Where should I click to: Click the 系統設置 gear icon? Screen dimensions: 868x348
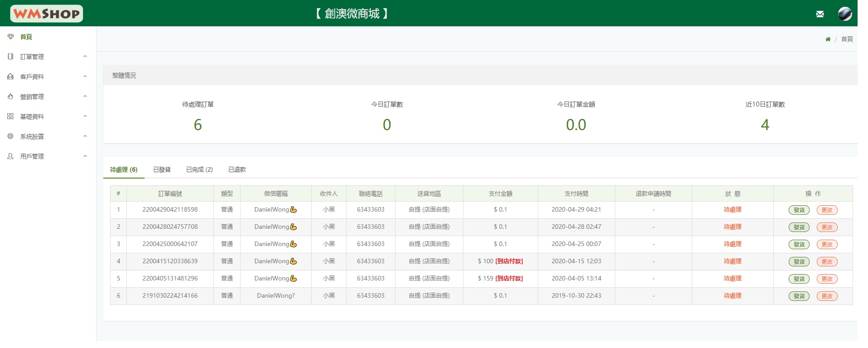(x=10, y=136)
